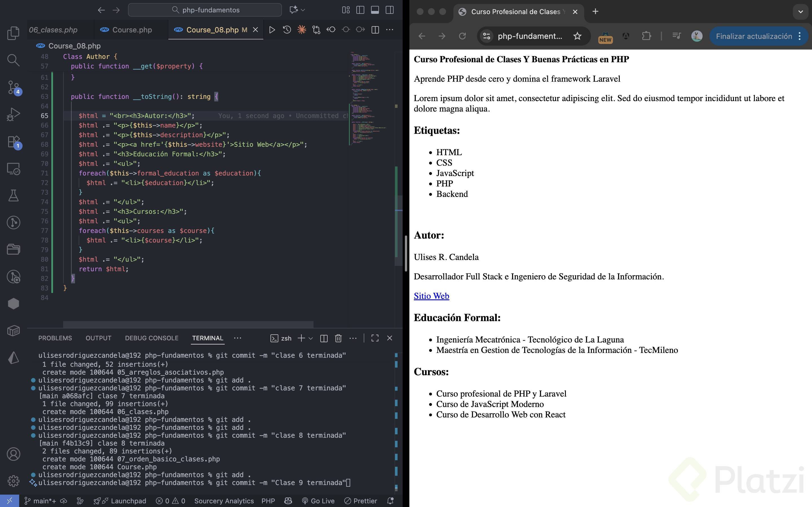Expand the Copilot chat dropdown chevron
Screen dimensions: 812x507
click(303, 10)
